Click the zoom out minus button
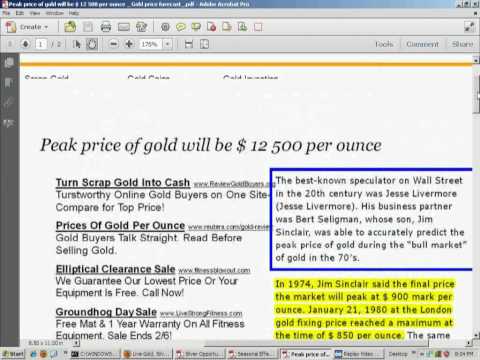 pos(114,44)
